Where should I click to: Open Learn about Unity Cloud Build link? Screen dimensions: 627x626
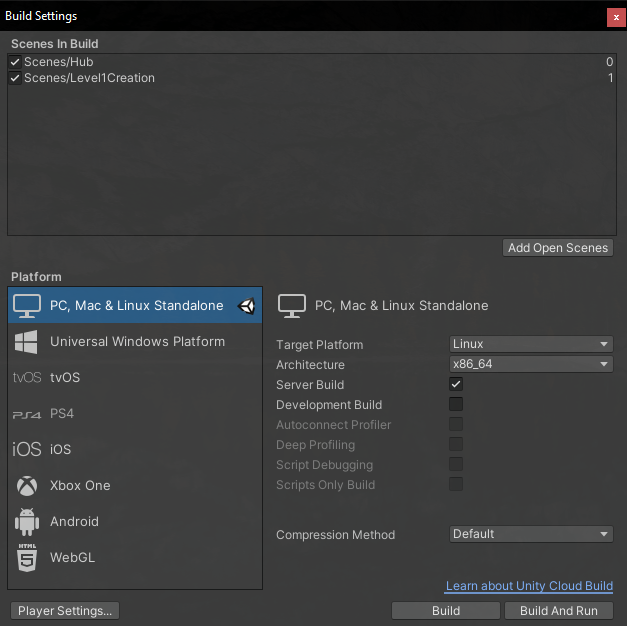529,586
